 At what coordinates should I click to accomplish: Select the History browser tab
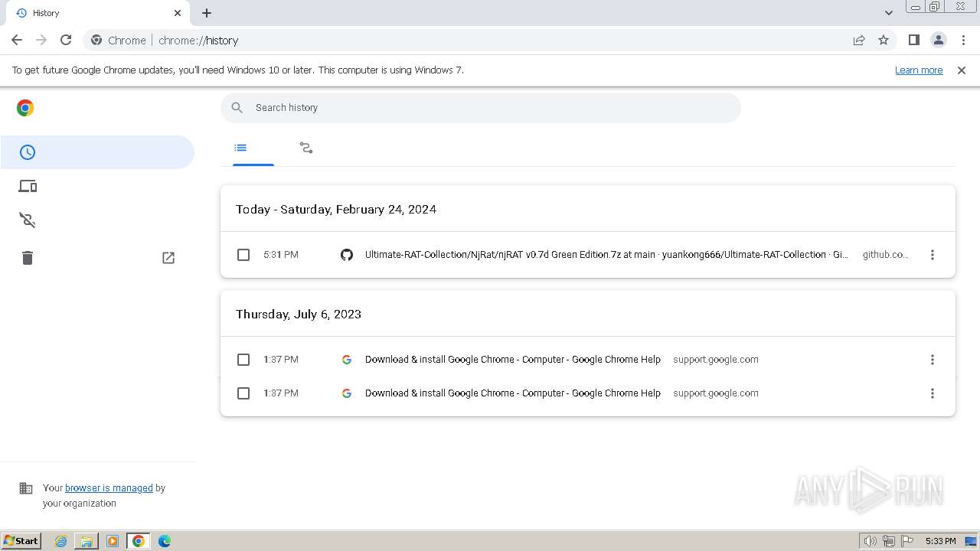(97, 13)
